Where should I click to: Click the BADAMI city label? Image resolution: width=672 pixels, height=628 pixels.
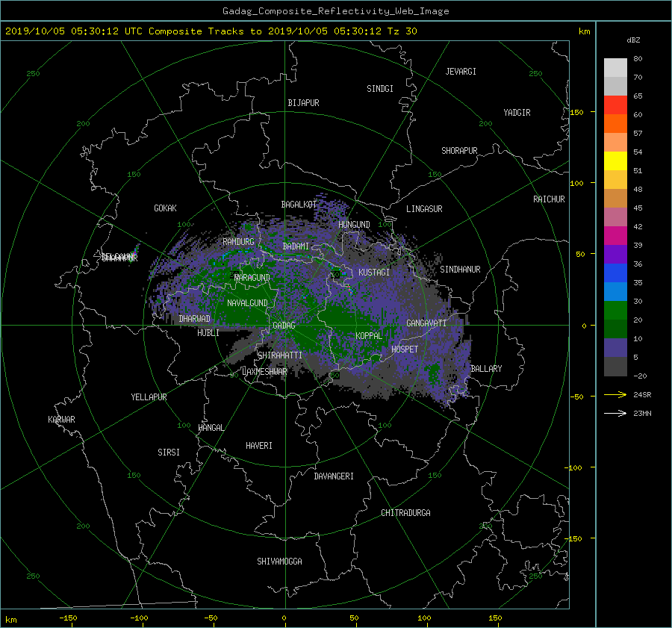point(296,246)
